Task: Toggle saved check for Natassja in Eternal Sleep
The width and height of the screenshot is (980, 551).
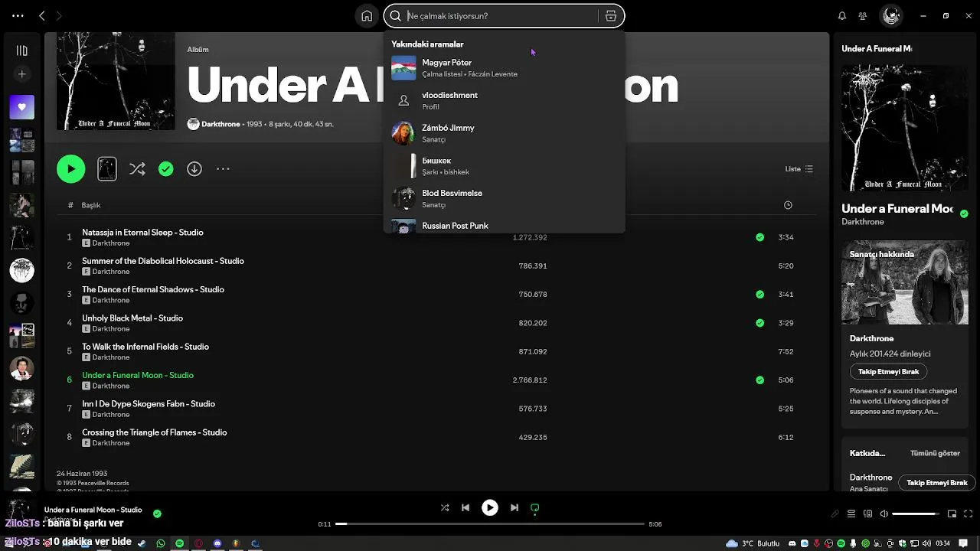Action: 759,237
